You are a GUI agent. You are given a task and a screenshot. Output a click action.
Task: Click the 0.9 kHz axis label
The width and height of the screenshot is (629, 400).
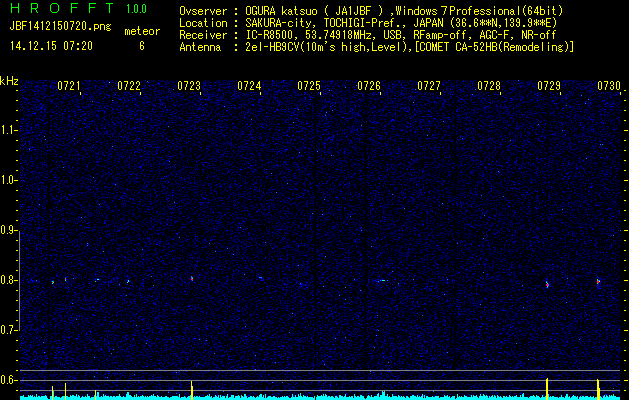[x=8, y=230]
